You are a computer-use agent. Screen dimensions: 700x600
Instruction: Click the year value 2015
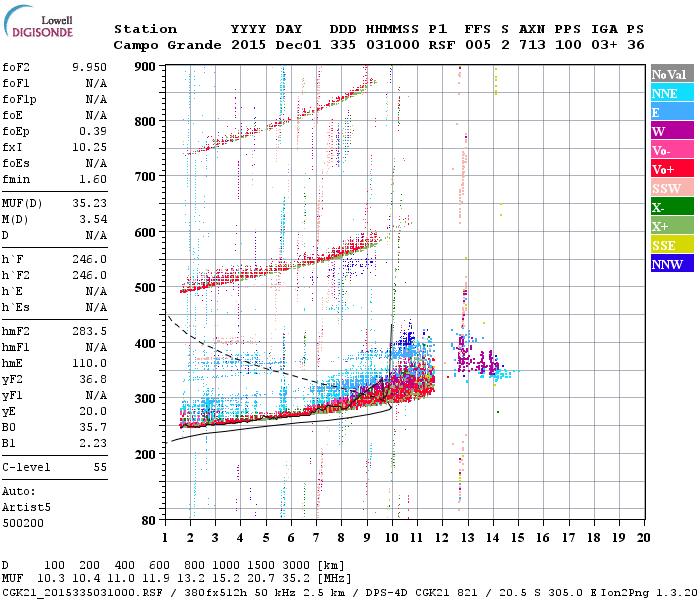[249, 45]
